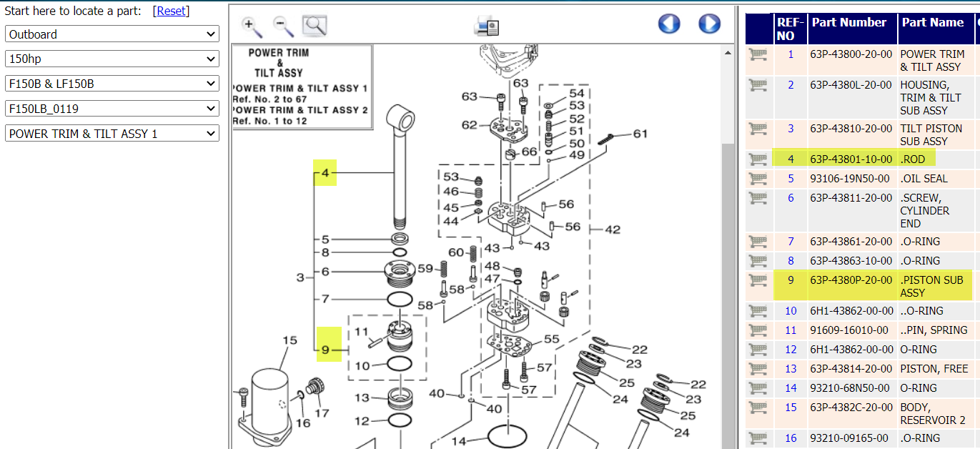The height and width of the screenshot is (449, 980).
Task: Add ref 11 Spring Pin to cart
Action: 758,330
